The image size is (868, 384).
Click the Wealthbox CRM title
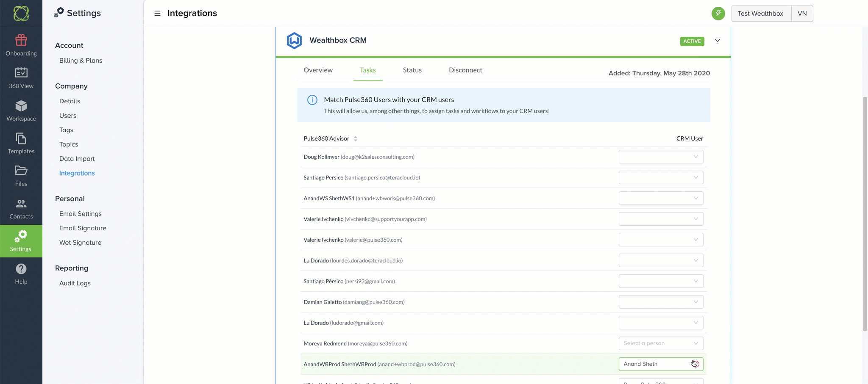pyautogui.click(x=338, y=40)
